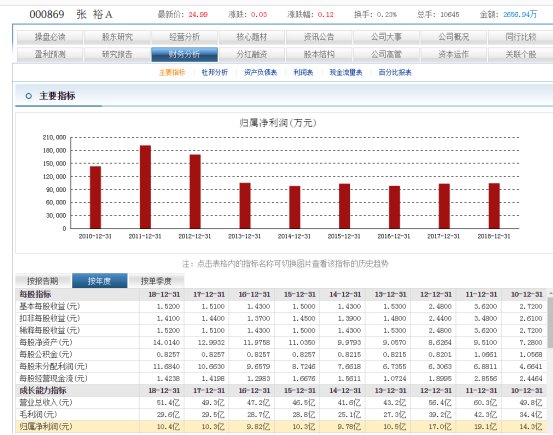Click the 成长能力指标 section header
The height and width of the screenshot is (435, 553).
pyautogui.click(x=43, y=390)
